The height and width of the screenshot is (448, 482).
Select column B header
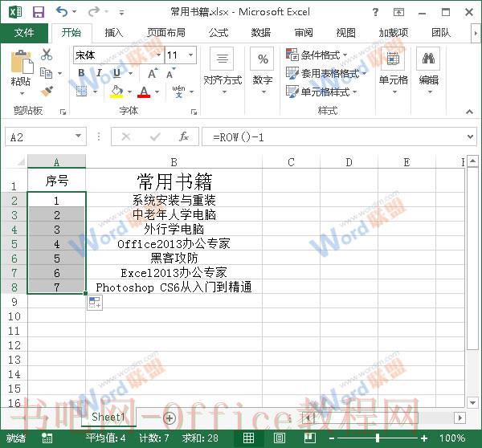pos(174,162)
